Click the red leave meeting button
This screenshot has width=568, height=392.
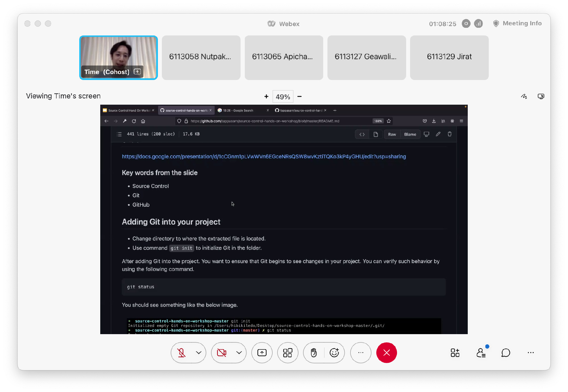pyautogui.click(x=387, y=353)
